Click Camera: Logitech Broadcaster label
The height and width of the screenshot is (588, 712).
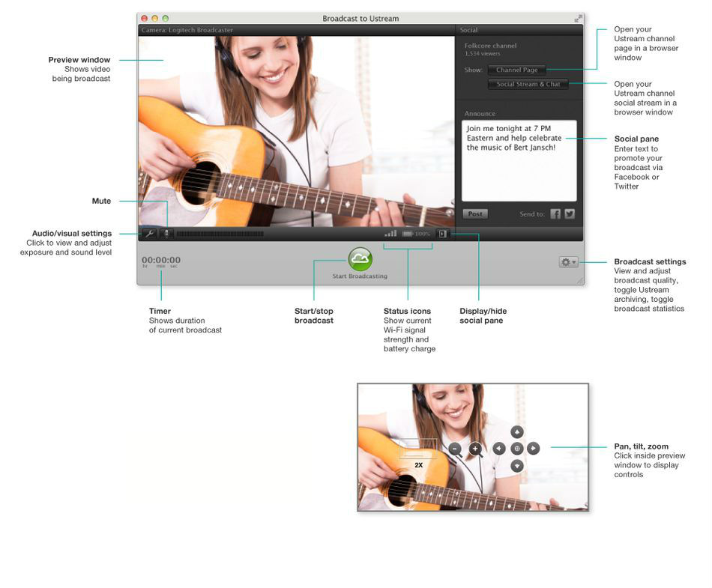[x=187, y=30]
